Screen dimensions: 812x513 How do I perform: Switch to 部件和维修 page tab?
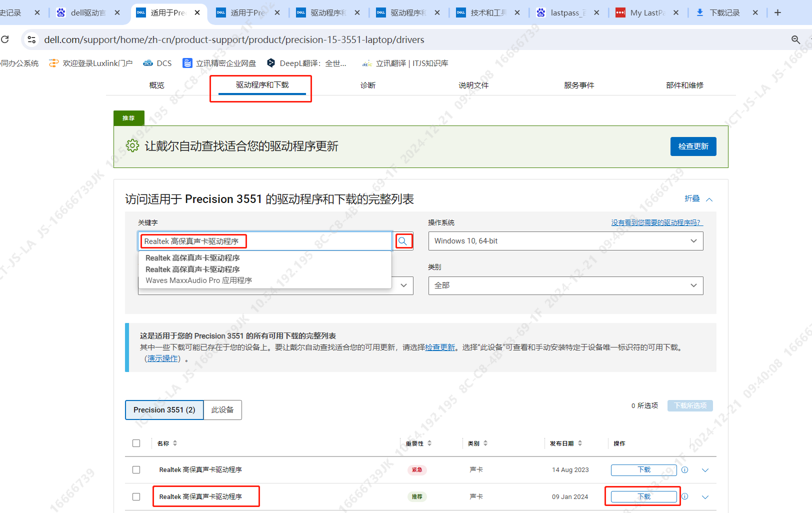click(x=684, y=85)
